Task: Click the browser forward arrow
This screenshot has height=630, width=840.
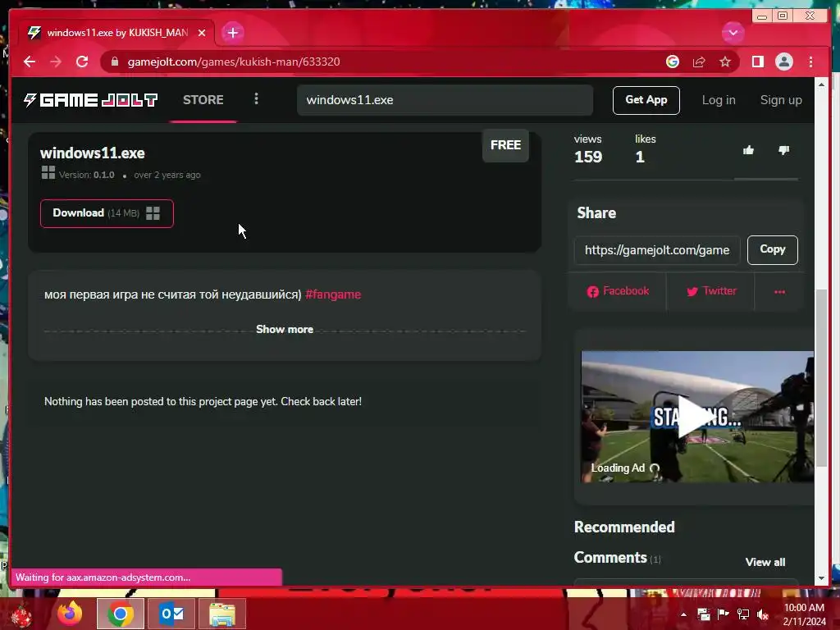Action: 56,62
